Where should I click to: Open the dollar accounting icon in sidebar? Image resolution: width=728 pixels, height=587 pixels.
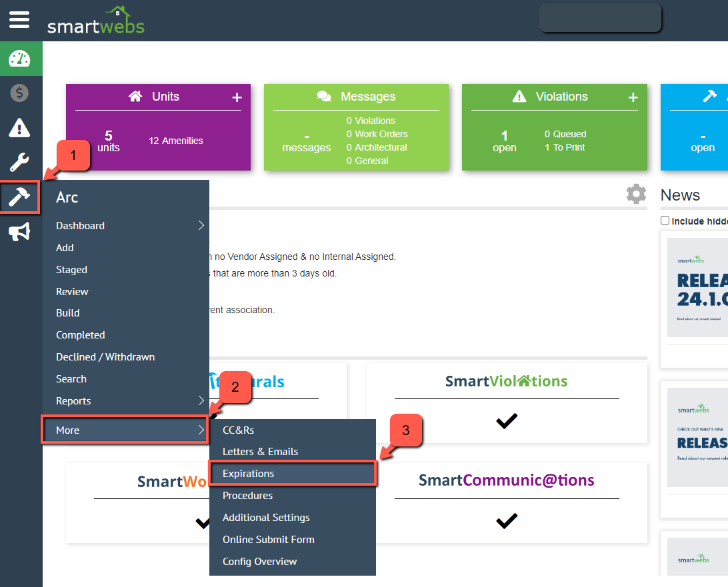click(x=19, y=93)
